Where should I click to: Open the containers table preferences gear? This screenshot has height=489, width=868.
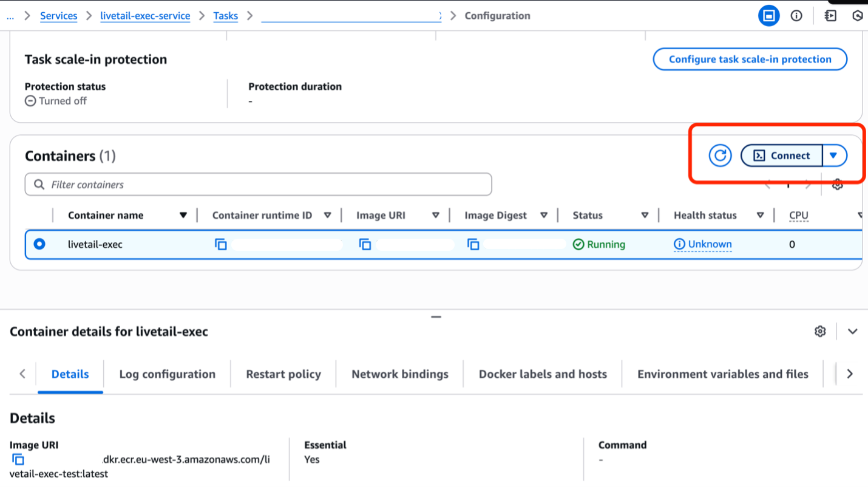[837, 184]
